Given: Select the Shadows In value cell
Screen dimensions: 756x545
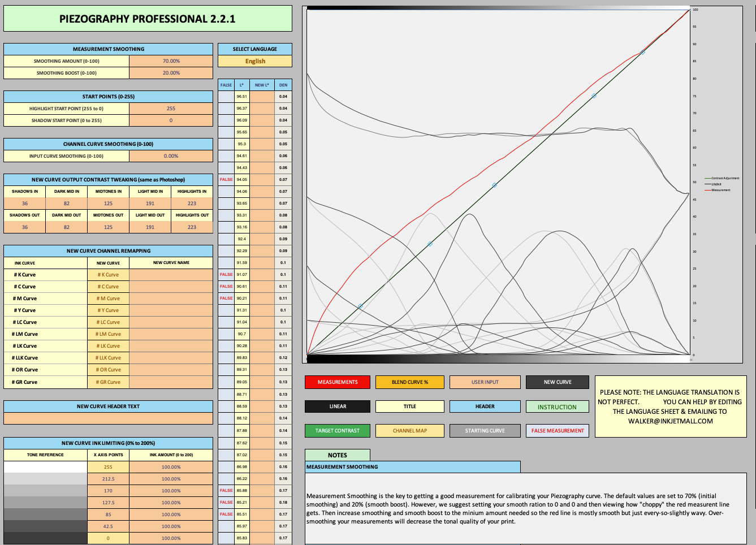Looking at the screenshot, I should pos(25,204).
